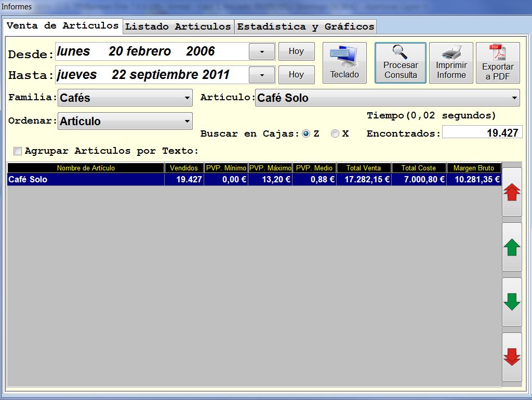Set the Hasta date to Hoy
Viewport: 532px width, 400px height.
point(296,75)
